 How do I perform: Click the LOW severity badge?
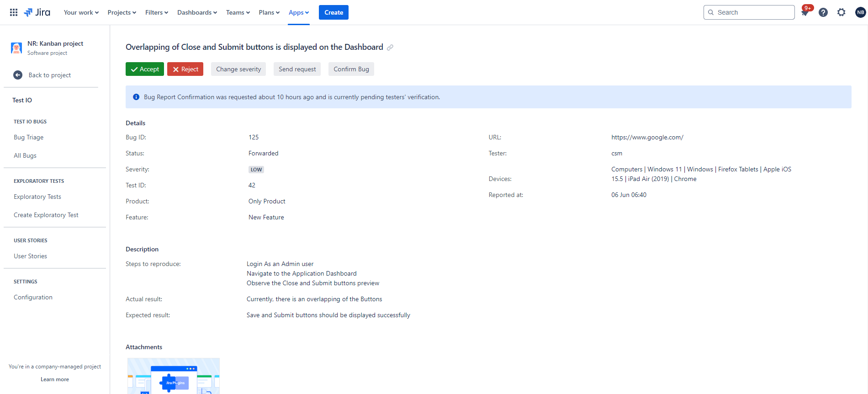pyautogui.click(x=256, y=170)
